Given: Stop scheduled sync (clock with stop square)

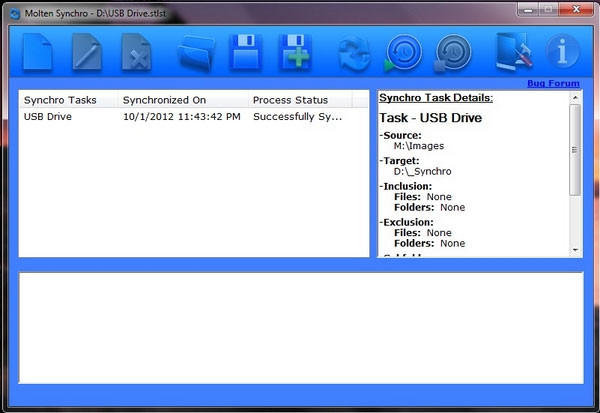Looking at the screenshot, I should [453, 53].
